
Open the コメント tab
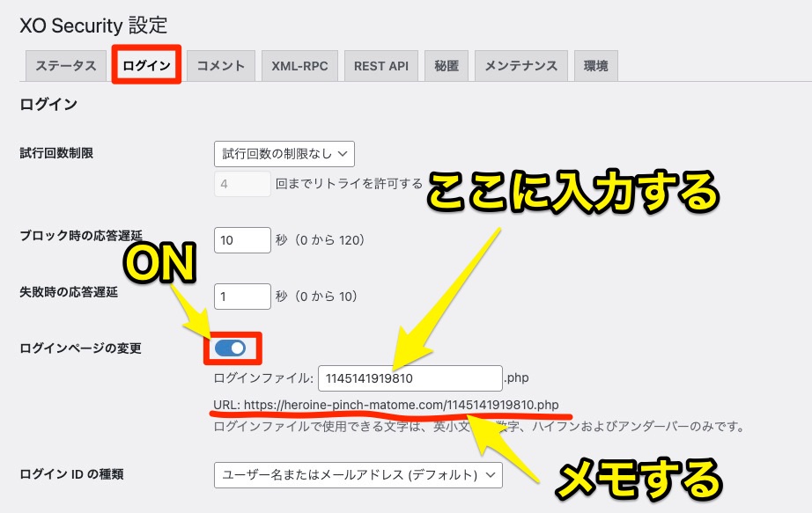point(221,66)
